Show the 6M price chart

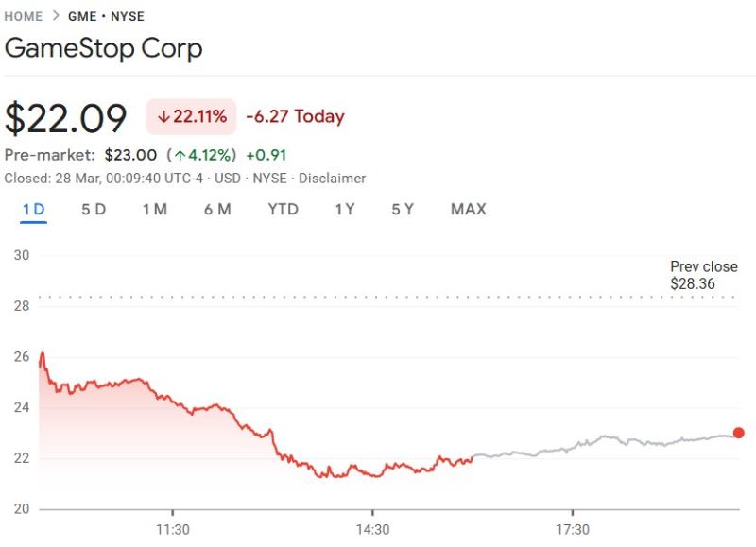[x=217, y=209]
